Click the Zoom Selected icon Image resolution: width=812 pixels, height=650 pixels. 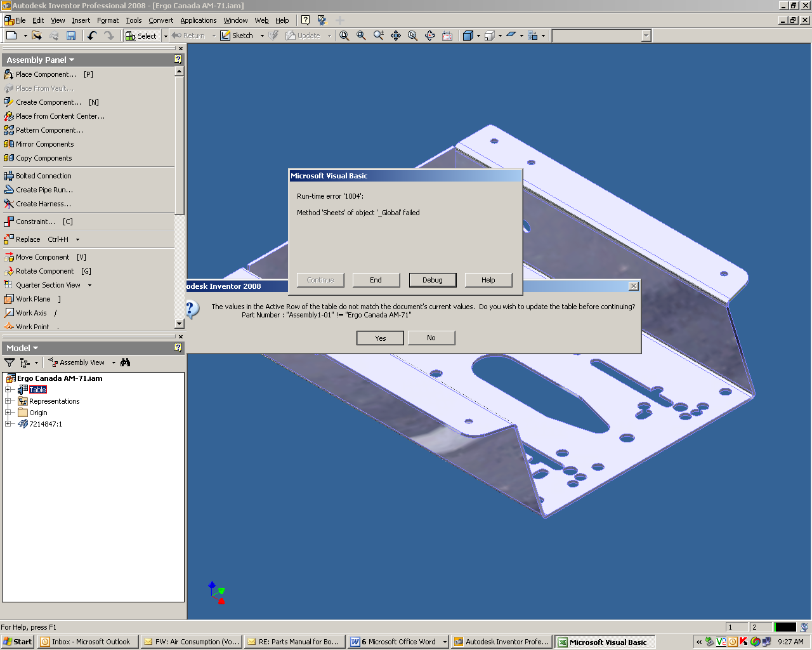click(413, 36)
